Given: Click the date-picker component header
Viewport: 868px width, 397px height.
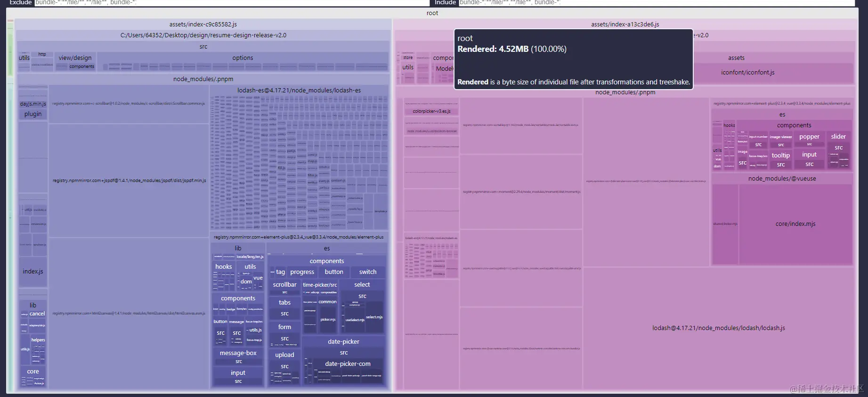Looking at the screenshot, I should click(344, 342).
